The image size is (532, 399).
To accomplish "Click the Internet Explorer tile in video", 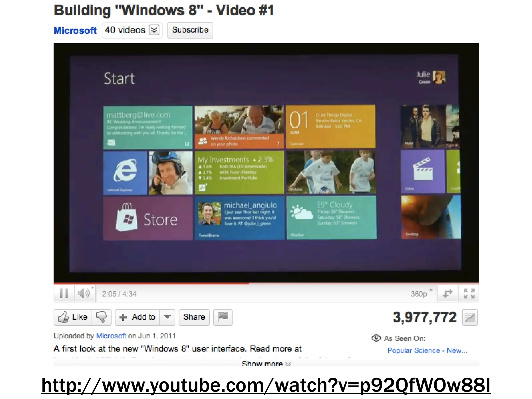I will pyautogui.click(x=125, y=173).
